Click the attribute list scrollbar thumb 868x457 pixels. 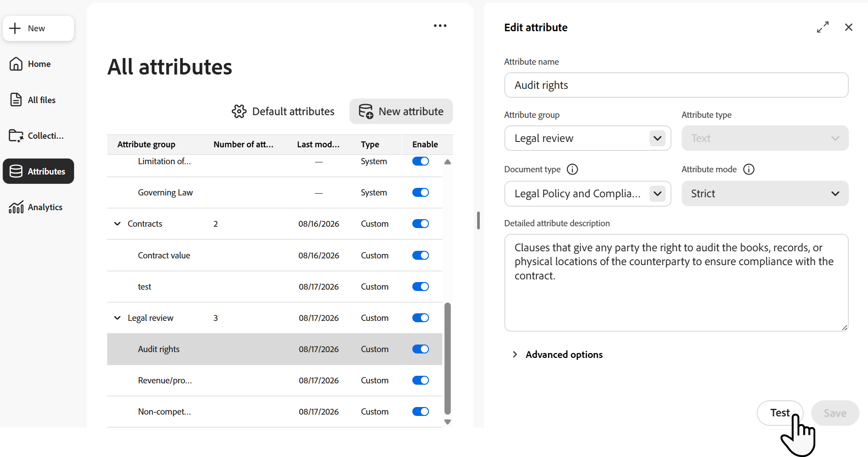448,359
